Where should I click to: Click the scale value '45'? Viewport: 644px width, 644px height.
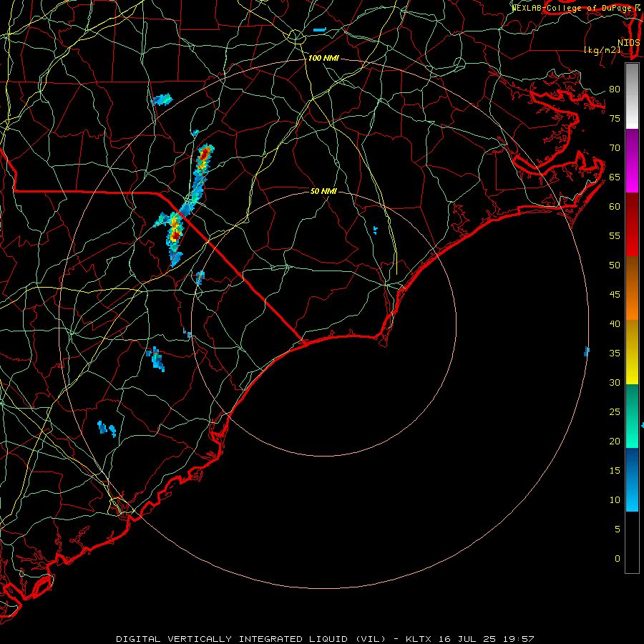(615, 295)
